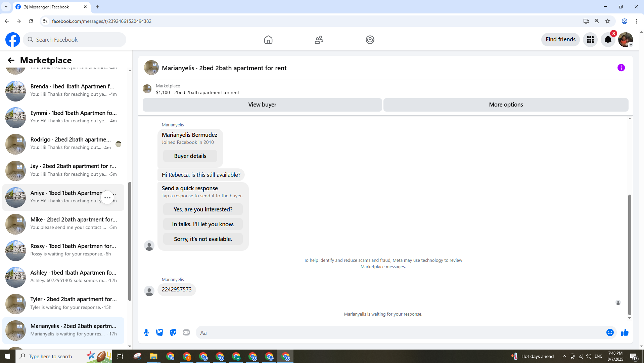
Task: Click the browser address bar URL
Action: click(101, 21)
